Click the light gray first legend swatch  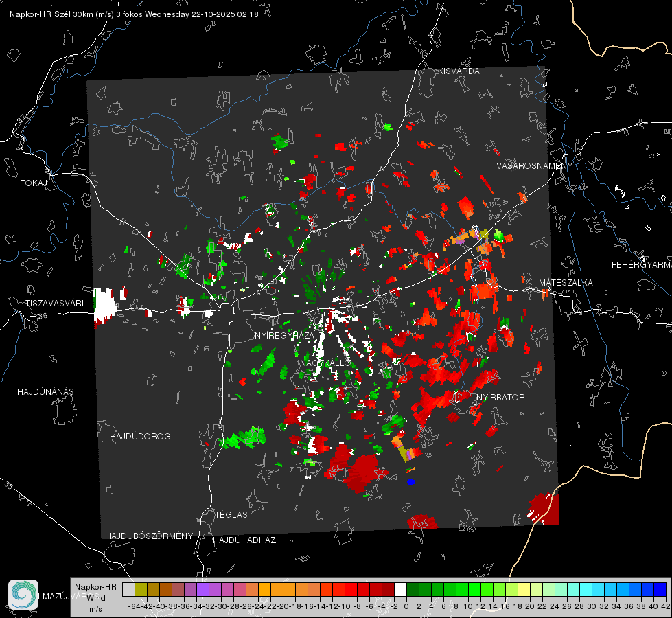click(128, 589)
